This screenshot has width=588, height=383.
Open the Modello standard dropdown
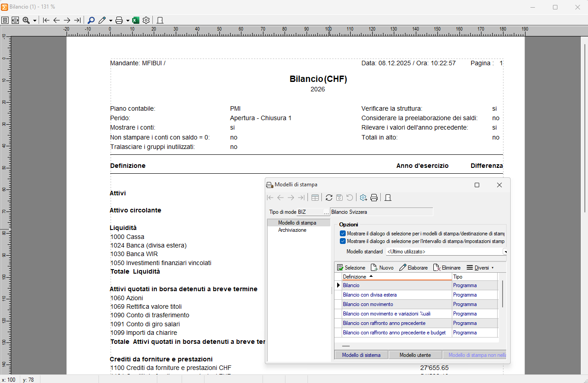click(505, 252)
